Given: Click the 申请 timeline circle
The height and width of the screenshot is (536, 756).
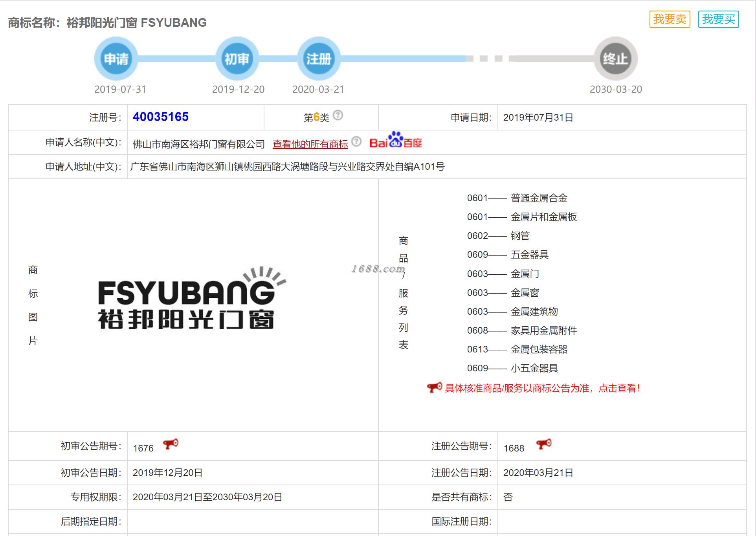Looking at the screenshot, I should click(116, 59).
